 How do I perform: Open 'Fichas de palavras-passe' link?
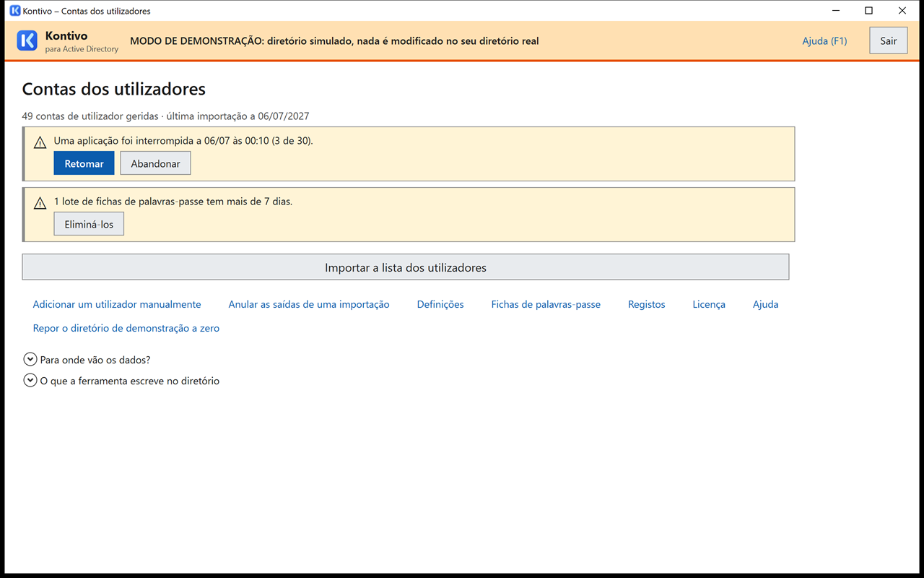[546, 304]
